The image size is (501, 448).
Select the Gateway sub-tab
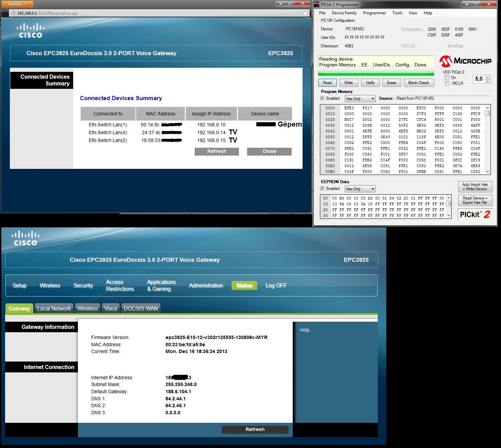click(19, 309)
